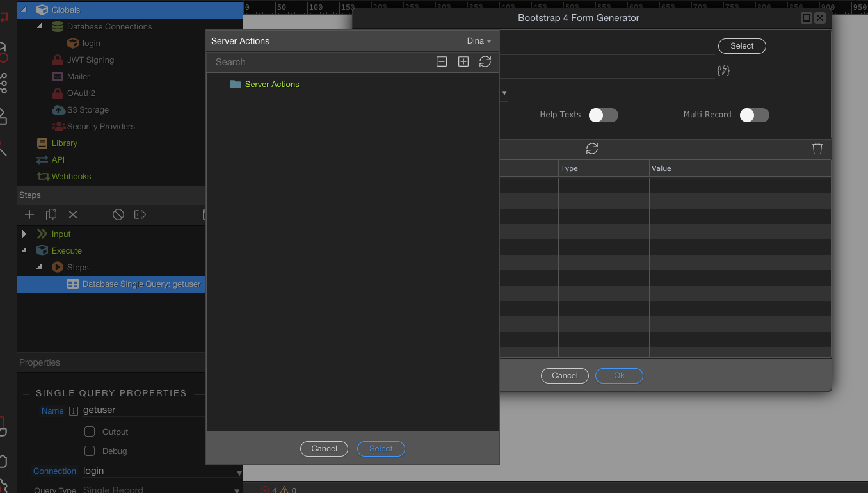Image resolution: width=868 pixels, height=493 pixels.
Task: Click the trash icon in Form Generator
Action: [x=817, y=149]
